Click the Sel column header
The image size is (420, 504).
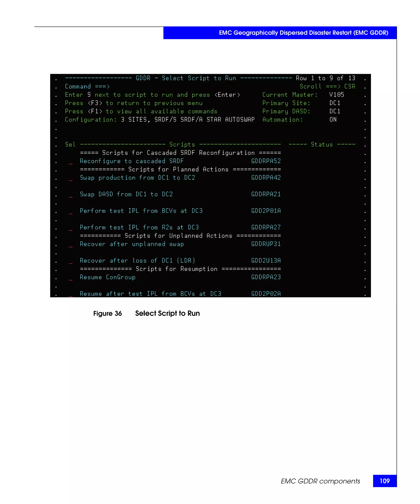[70, 145]
